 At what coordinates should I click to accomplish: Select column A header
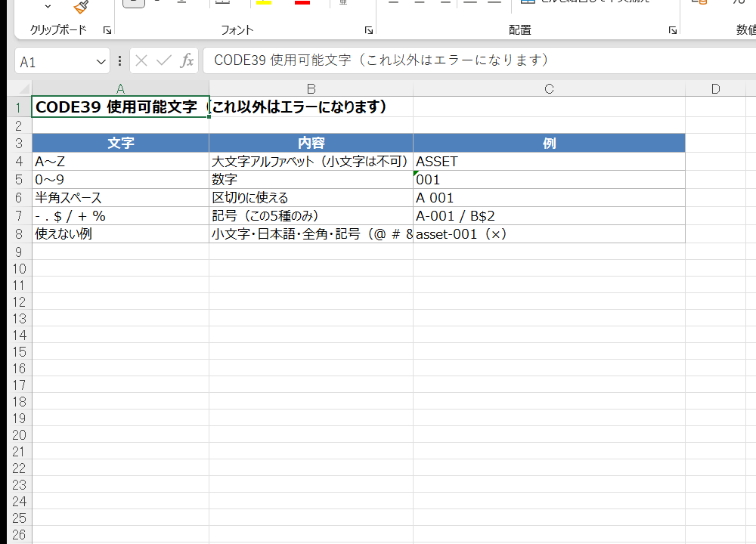[x=120, y=88]
